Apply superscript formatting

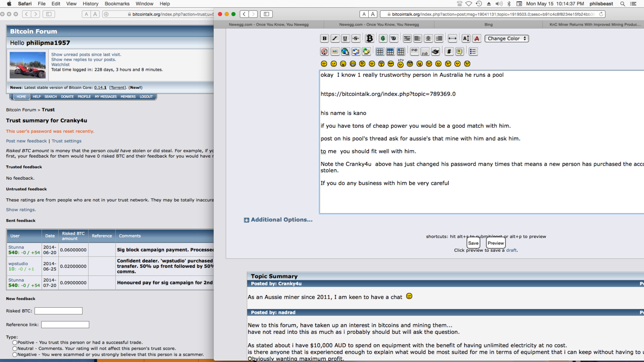pyautogui.click(x=414, y=51)
